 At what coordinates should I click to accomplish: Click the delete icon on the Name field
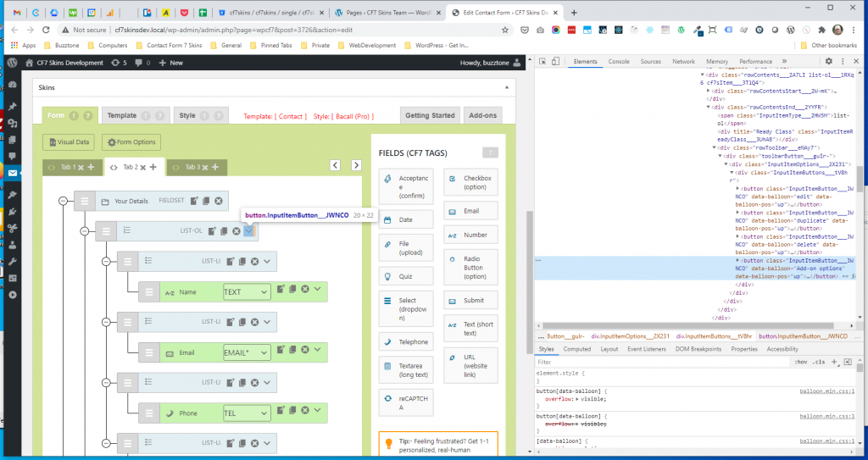pyautogui.click(x=304, y=290)
